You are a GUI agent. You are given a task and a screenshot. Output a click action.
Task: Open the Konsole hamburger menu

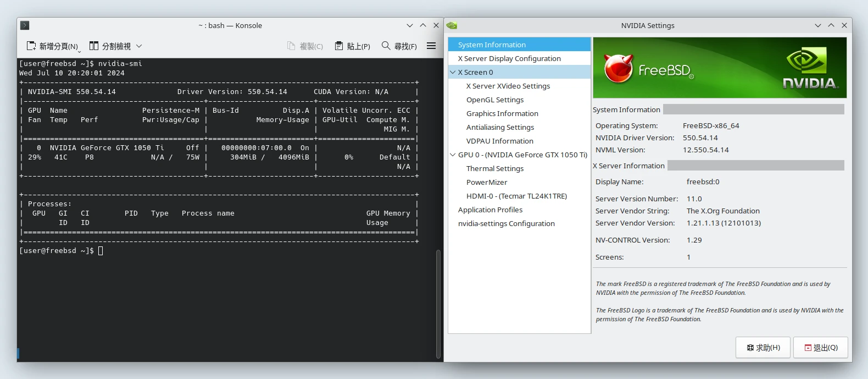tap(431, 46)
